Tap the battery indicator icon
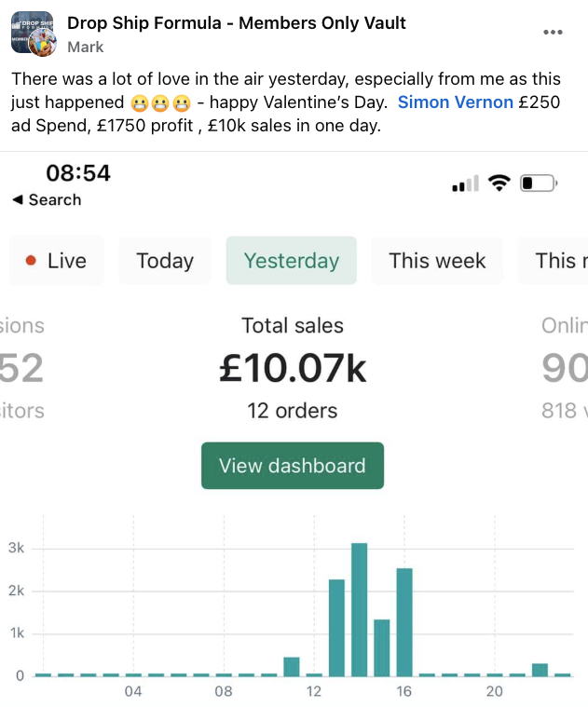The width and height of the screenshot is (588, 707). click(539, 184)
